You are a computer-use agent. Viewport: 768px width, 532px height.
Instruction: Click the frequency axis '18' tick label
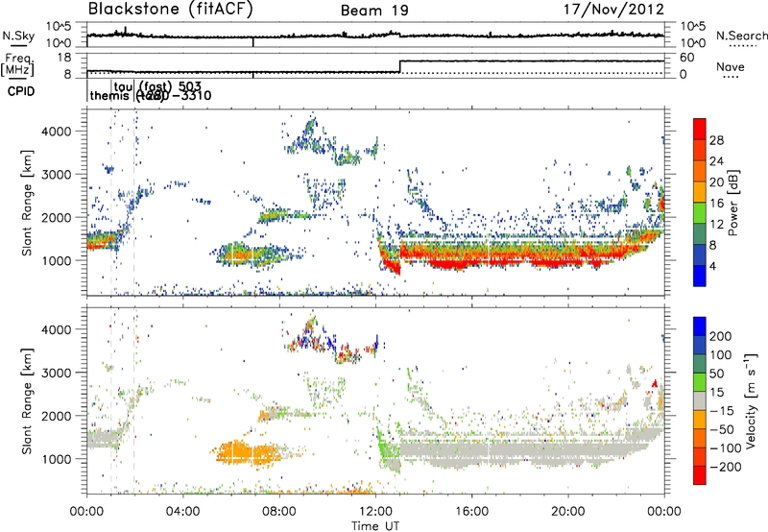[64, 58]
